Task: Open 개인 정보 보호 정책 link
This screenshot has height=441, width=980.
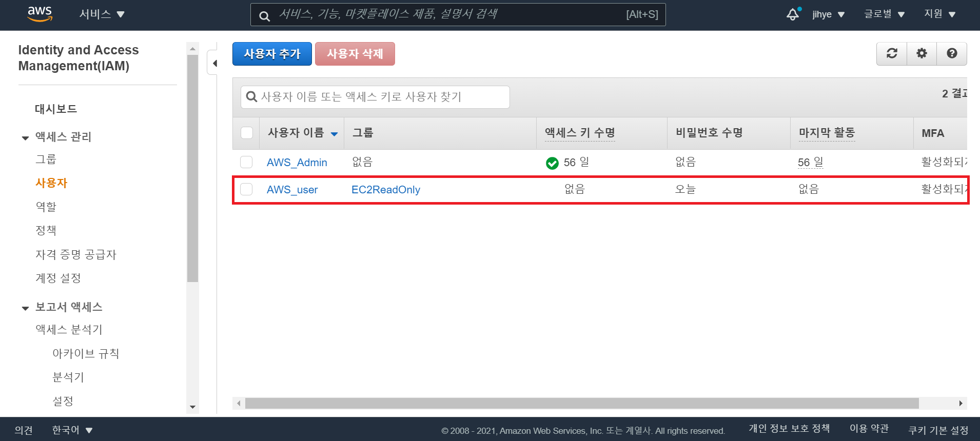Action: [x=789, y=428]
